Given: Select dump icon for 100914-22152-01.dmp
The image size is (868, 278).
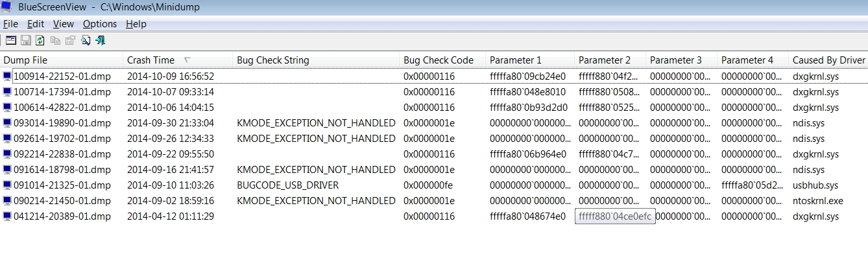Looking at the screenshot, I should [7, 76].
